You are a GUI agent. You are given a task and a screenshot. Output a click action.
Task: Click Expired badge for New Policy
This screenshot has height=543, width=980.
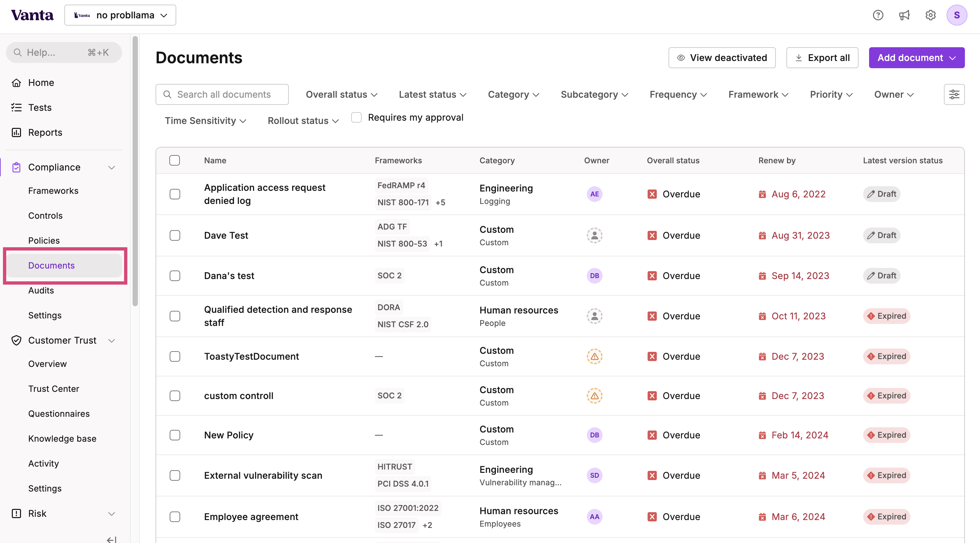tap(886, 435)
